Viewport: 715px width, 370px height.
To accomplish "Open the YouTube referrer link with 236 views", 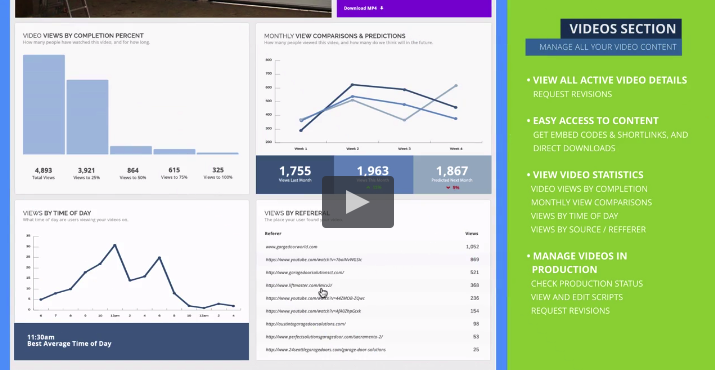I will coord(315,298).
